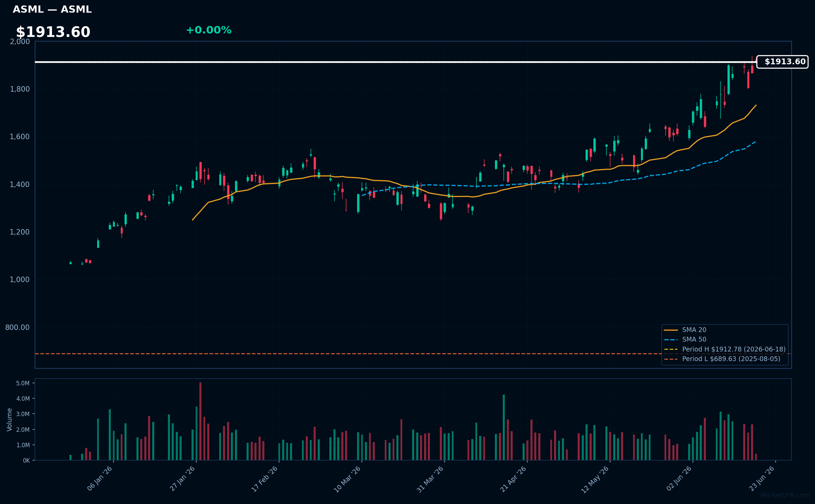Click the 1,000 price axis label

20,280
